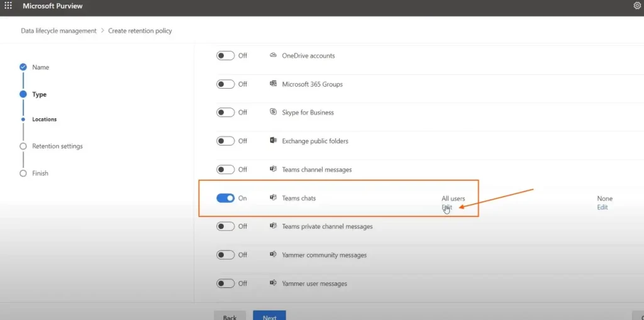Click the Skype for Business icon
644x320 pixels.
point(273,112)
